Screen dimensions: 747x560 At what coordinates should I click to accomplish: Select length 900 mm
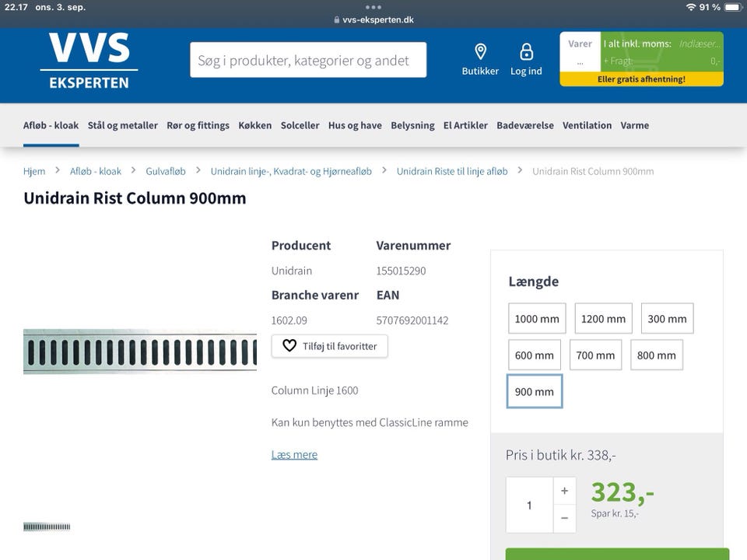tap(534, 391)
